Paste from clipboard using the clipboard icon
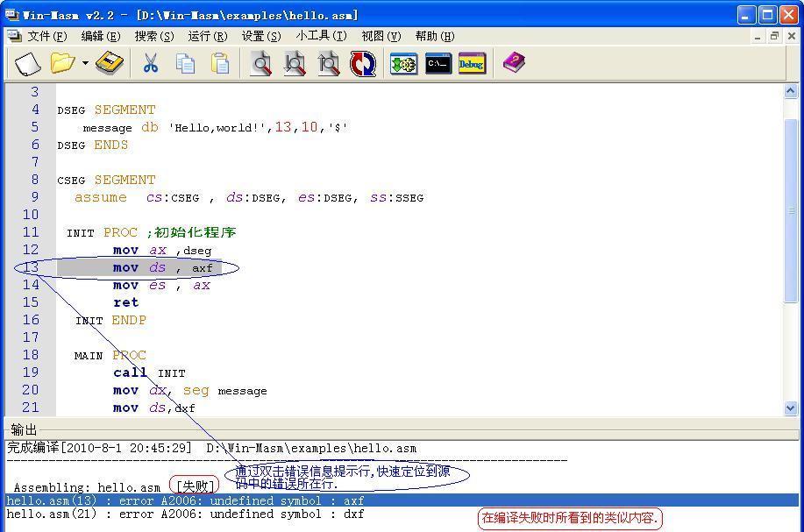Image resolution: width=804 pixels, height=532 pixels. click(220, 64)
